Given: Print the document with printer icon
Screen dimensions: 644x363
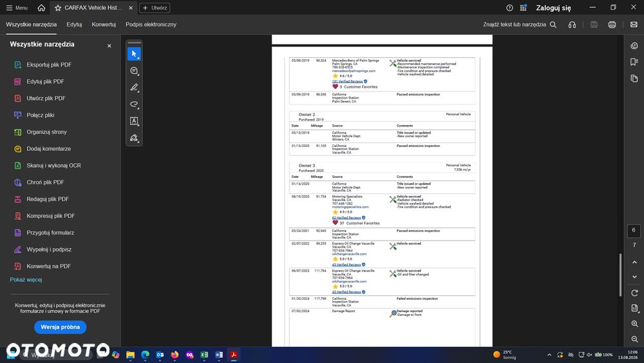Looking at the screenshot, I should click(x=612, y=25).
